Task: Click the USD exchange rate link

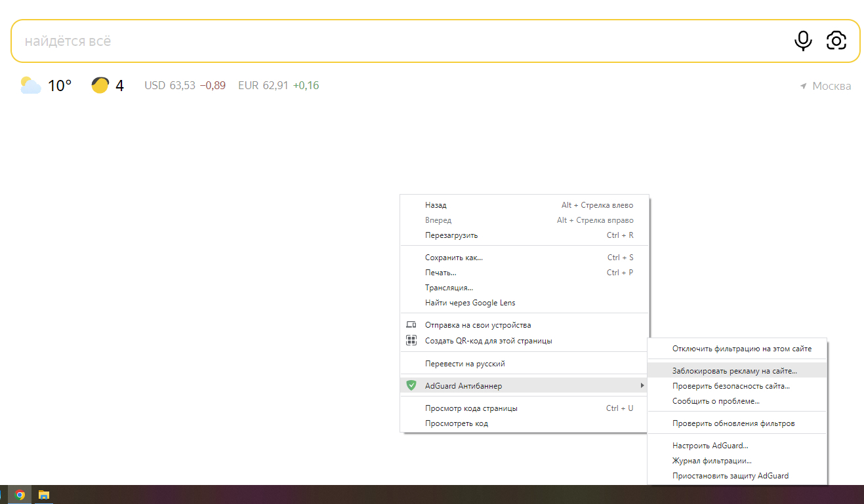Action: click(x=184, y=85)
